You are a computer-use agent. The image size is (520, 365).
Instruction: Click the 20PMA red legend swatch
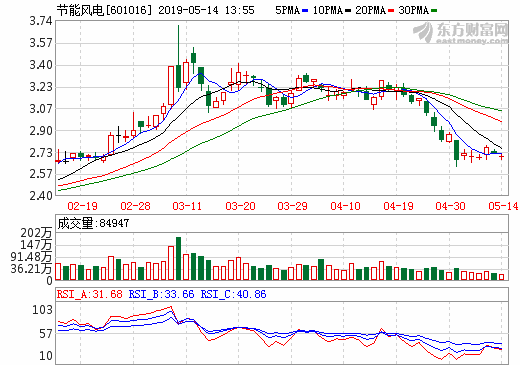pos(391,11)
